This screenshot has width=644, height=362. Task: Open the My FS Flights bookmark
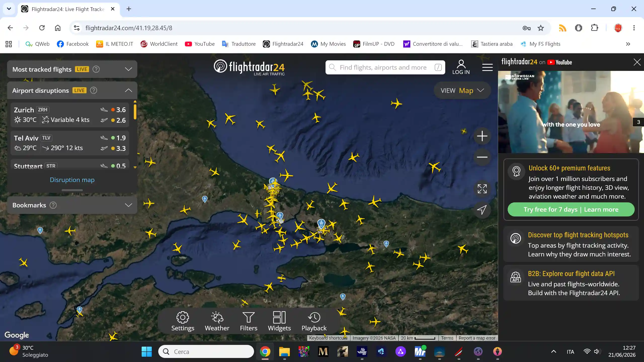541,44
